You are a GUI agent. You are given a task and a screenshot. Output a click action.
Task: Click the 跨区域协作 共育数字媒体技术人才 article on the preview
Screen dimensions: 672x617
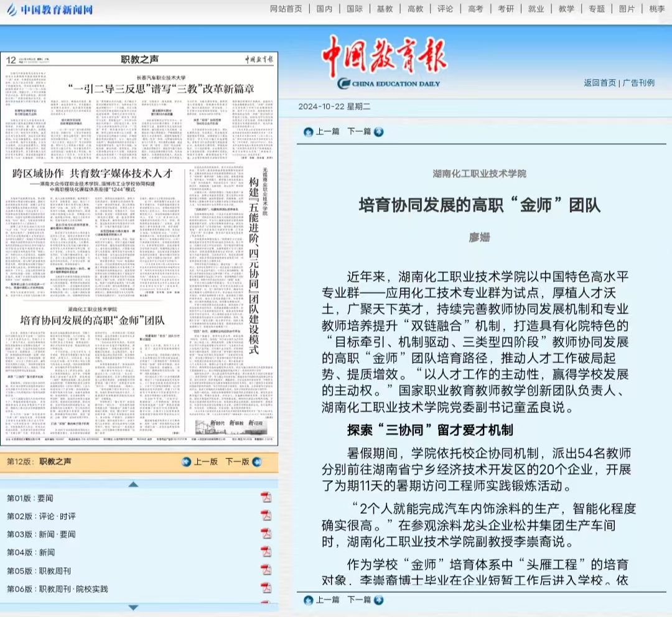(92, 173)
